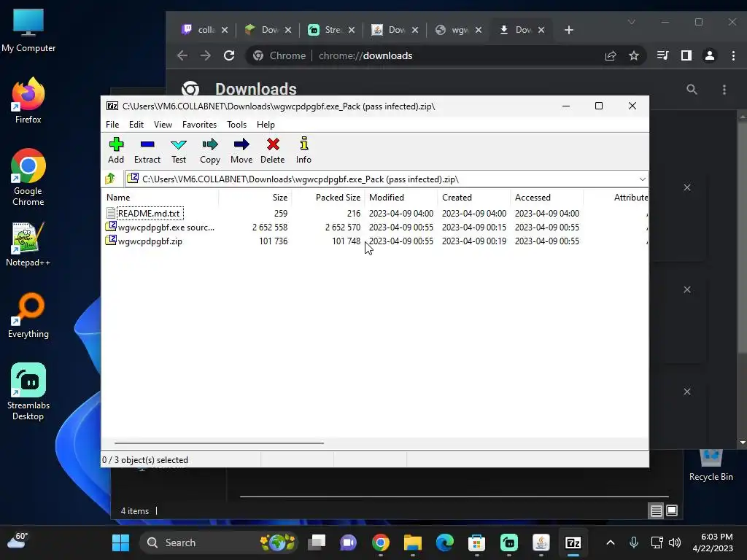
Task: Open the volume control in system tray
Action: [x=675, y=542]
